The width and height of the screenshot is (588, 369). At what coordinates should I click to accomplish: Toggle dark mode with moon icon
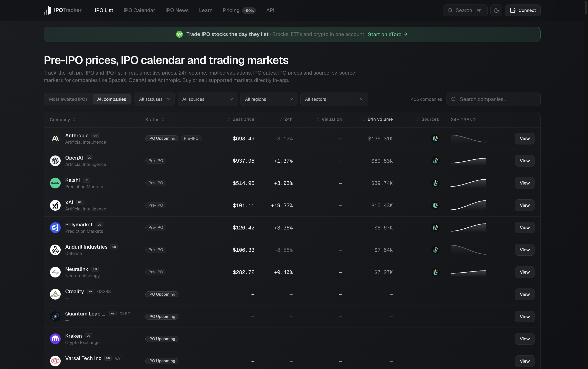[496, 10]
